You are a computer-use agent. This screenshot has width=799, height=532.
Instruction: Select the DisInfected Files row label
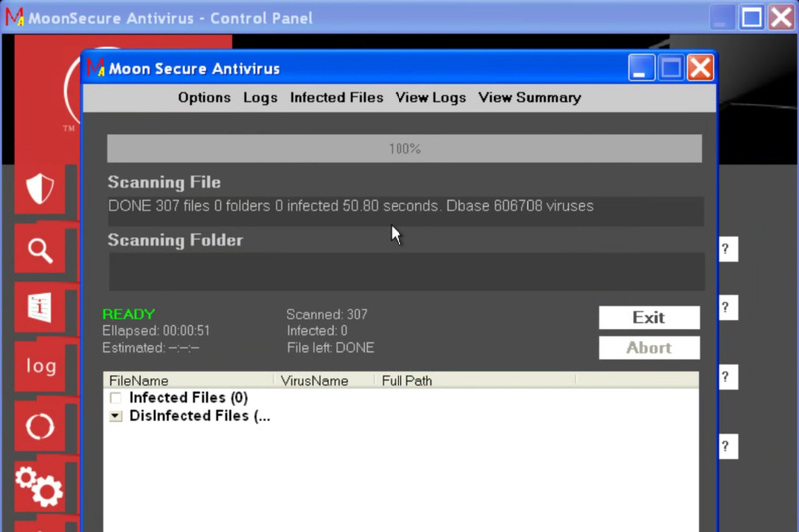[199, 416]
